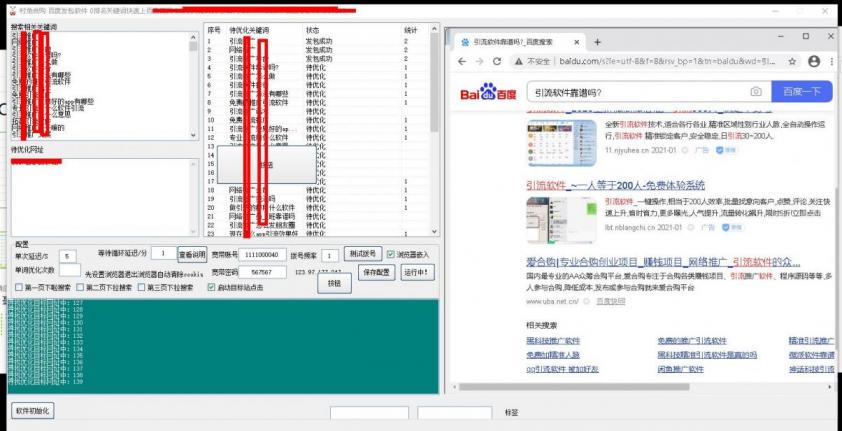842x431 pixels.
Task: Toggle the 启动目标站点击 checkbox
Action: (x=211, y=287)
